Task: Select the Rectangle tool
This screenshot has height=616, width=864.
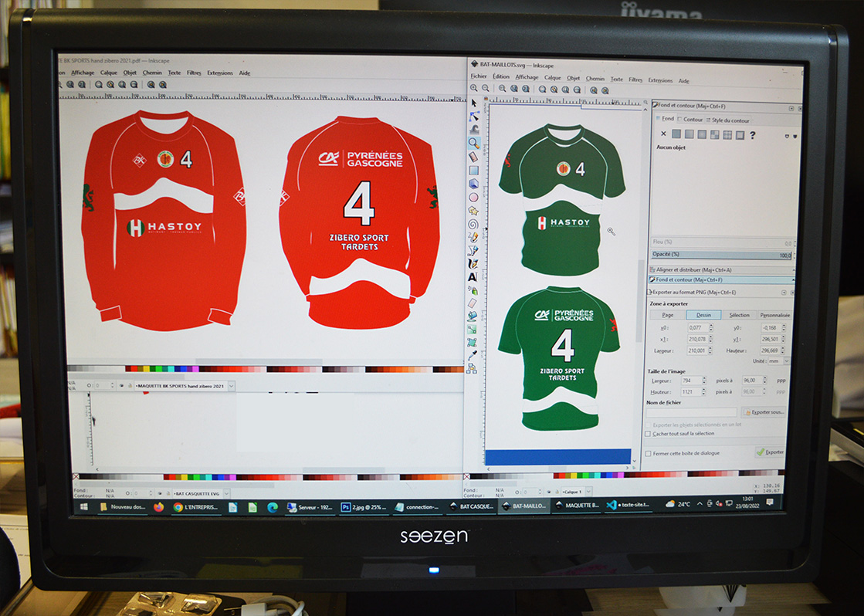Action: 473,171
